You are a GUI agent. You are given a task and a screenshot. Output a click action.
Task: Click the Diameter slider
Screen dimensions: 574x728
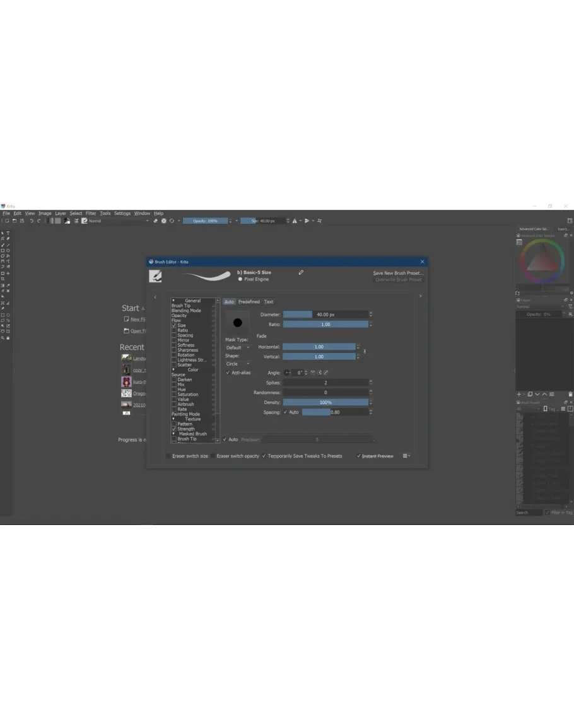(x=325, y=315)
